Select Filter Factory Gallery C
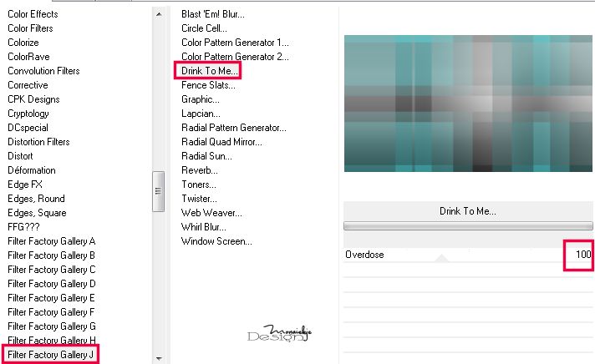This screenshot has height=364, width=595. click(51, 270)
